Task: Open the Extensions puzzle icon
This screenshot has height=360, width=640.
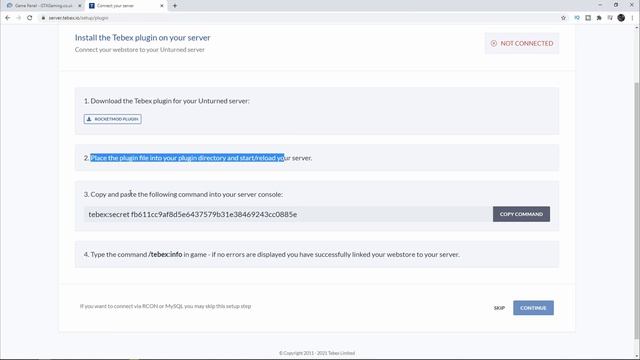Action: (599, 18)
